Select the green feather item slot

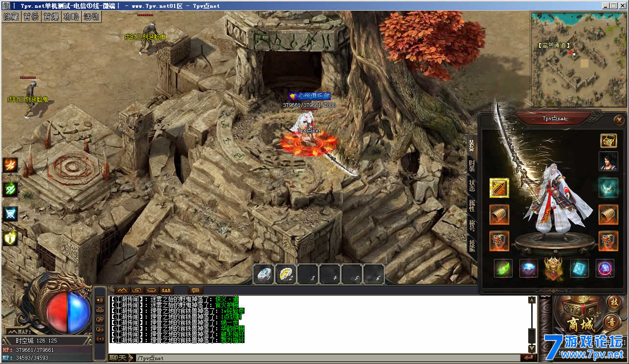coord(503,268)
